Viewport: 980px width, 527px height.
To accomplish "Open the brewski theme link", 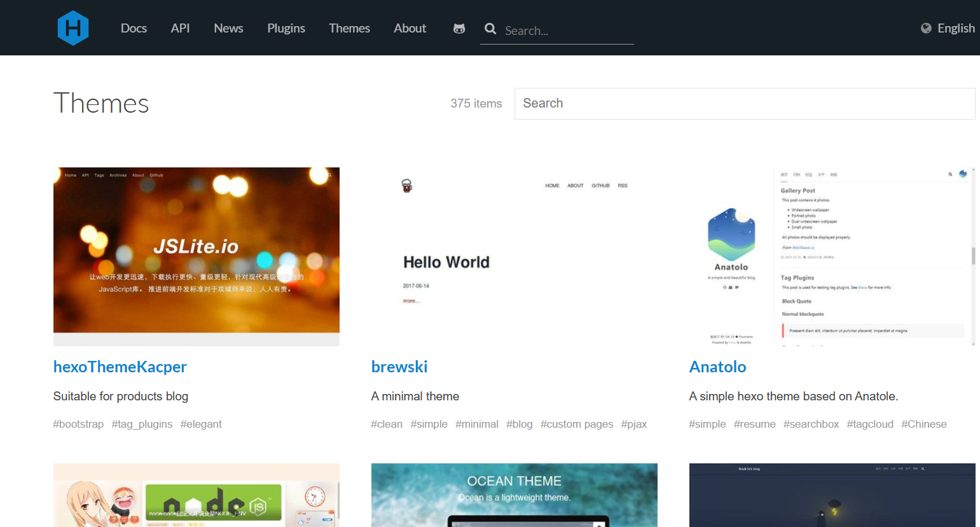I will coord(399,367).
